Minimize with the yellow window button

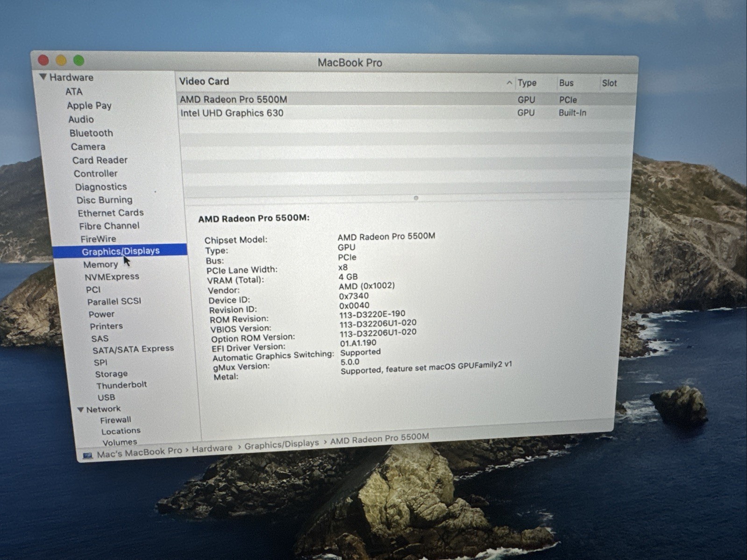[x=61, y=60]
